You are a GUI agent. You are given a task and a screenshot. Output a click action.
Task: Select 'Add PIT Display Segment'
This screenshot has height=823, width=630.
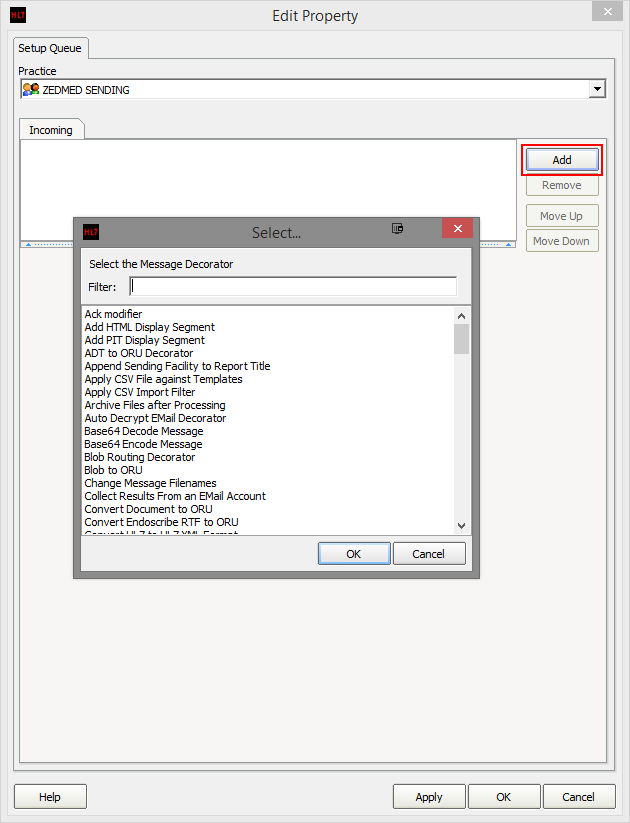(144, 340)
